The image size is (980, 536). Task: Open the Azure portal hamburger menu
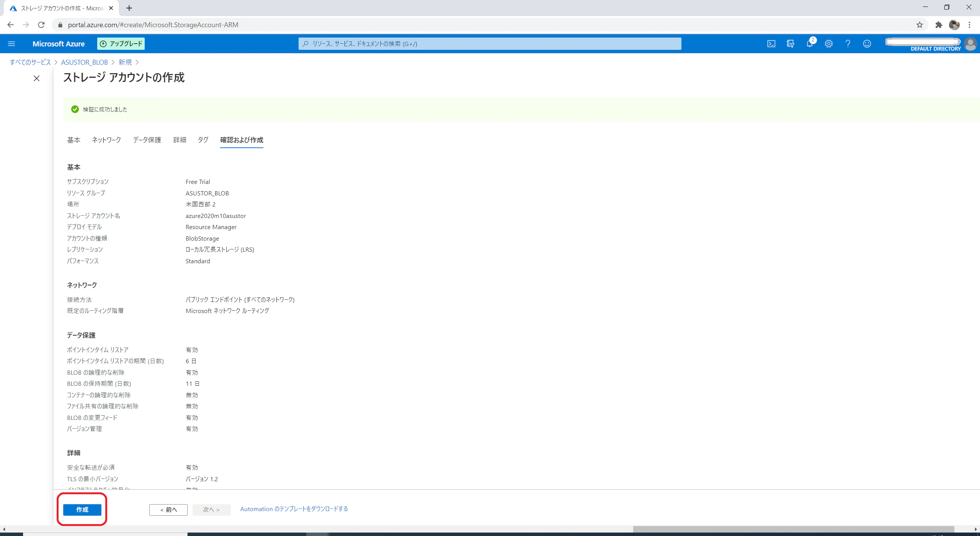(x=11, y=44)
